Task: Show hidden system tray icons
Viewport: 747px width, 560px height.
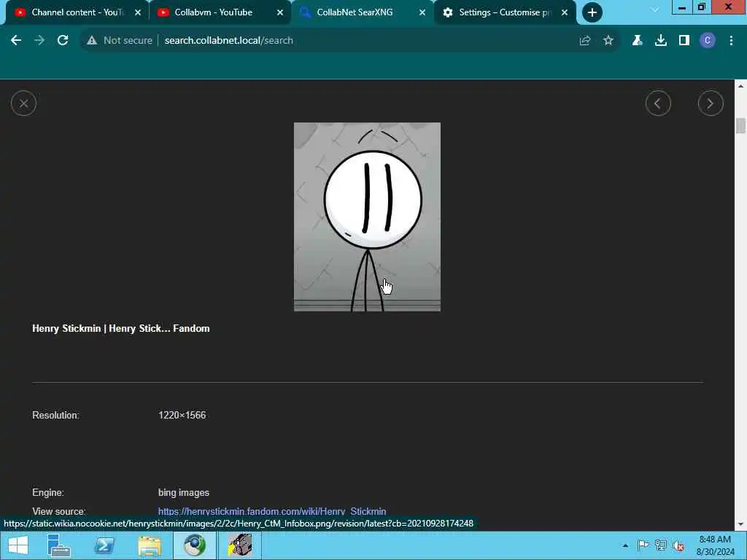Action: pos(625,545)
